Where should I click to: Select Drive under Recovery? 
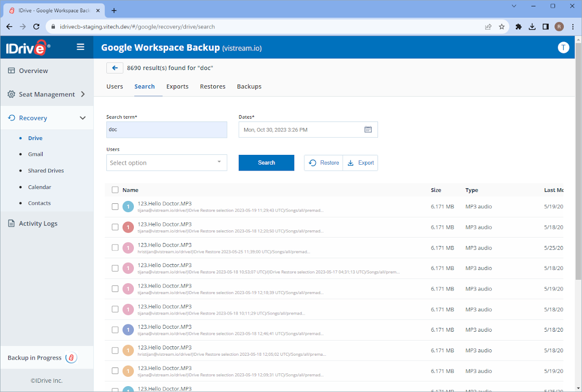coord(35,138)
